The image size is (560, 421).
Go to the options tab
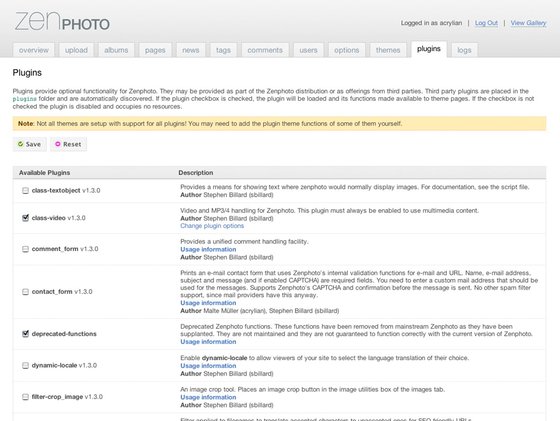[x=346, y=50]
